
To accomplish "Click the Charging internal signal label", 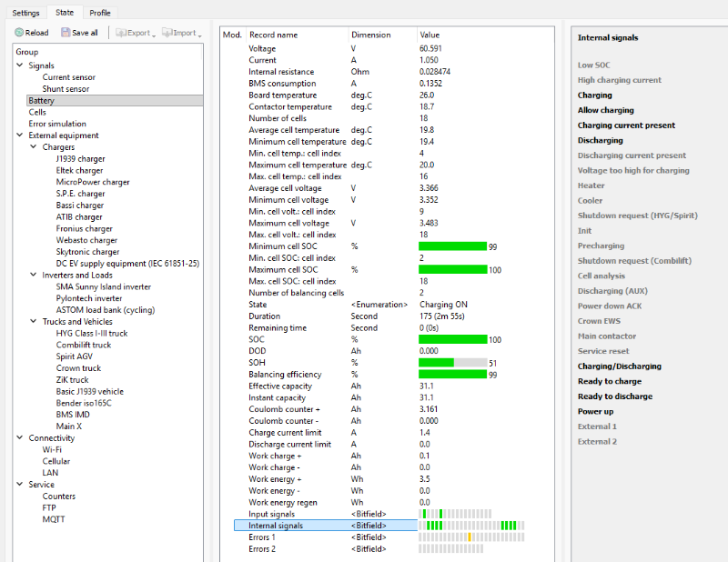I will pos(595,95).
